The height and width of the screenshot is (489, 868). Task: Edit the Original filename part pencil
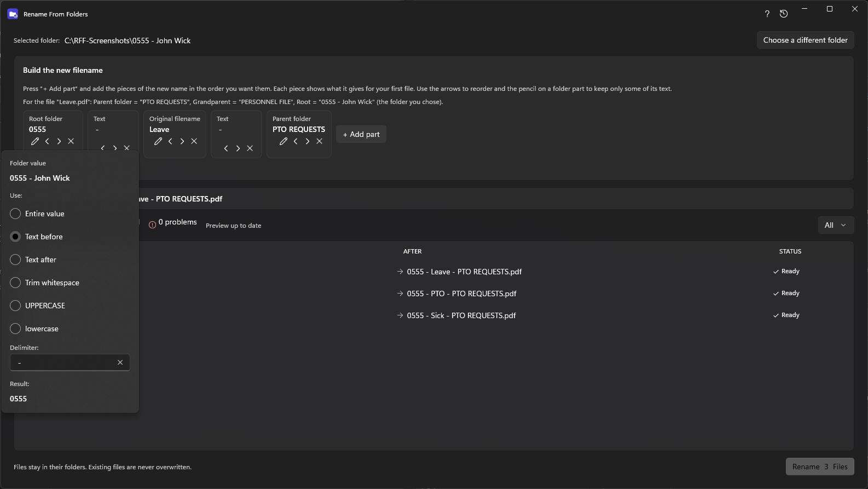(158, 141)
